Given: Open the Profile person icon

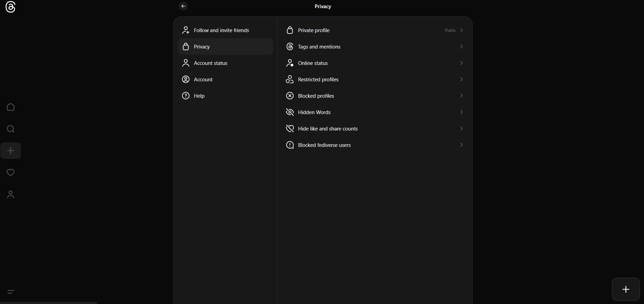Looking at the screenshot, I should pos(11,194).
